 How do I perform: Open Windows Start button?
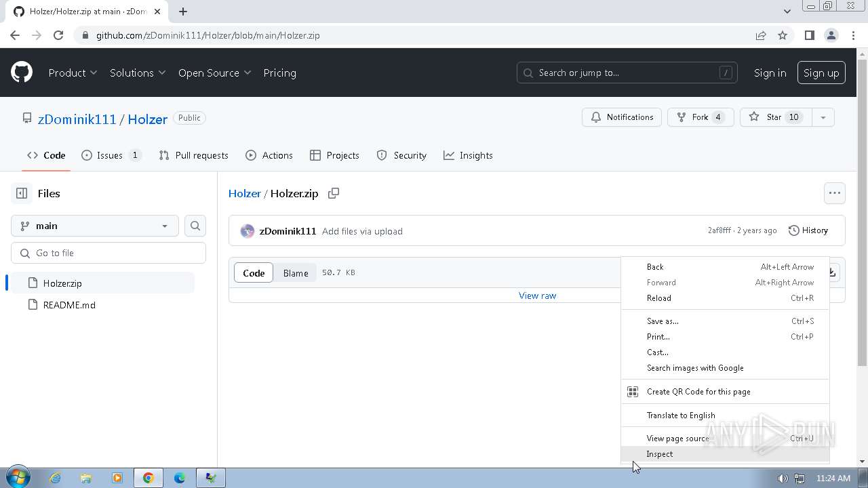[x=17, y=478]
